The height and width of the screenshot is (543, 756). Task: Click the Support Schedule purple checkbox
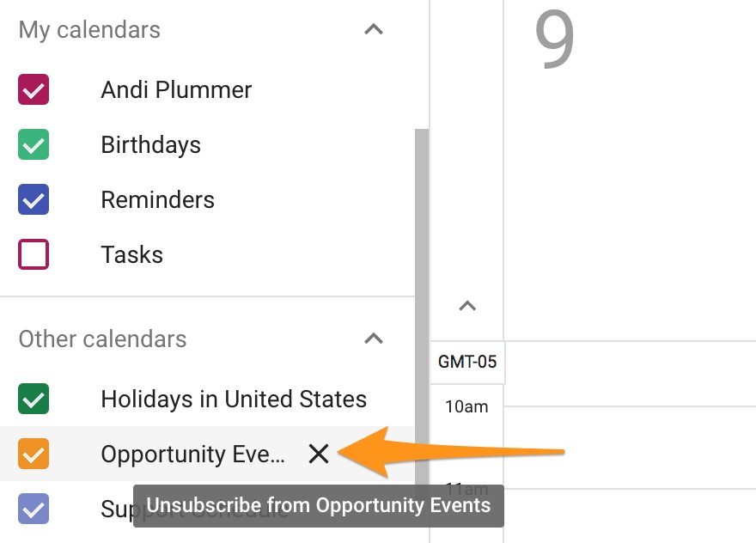click(x=33, y=509)
